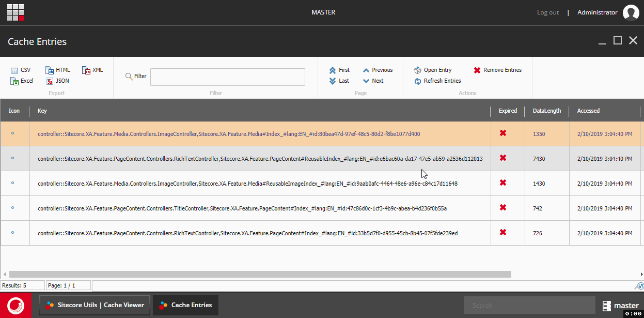Screen dimensions: 644x318
Task: Open the Sitecore launchpad grid icon
Action: click(x=15, y=12)
